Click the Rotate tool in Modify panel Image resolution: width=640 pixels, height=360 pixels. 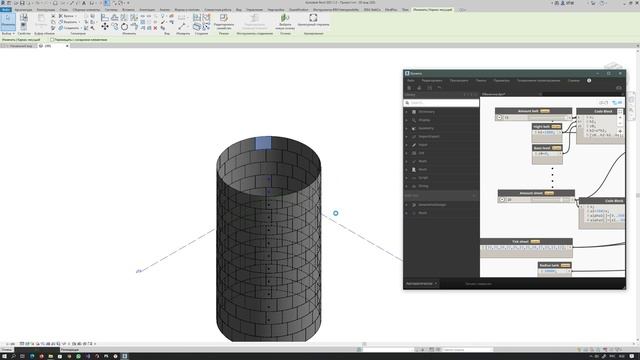[x=124, y=27]
